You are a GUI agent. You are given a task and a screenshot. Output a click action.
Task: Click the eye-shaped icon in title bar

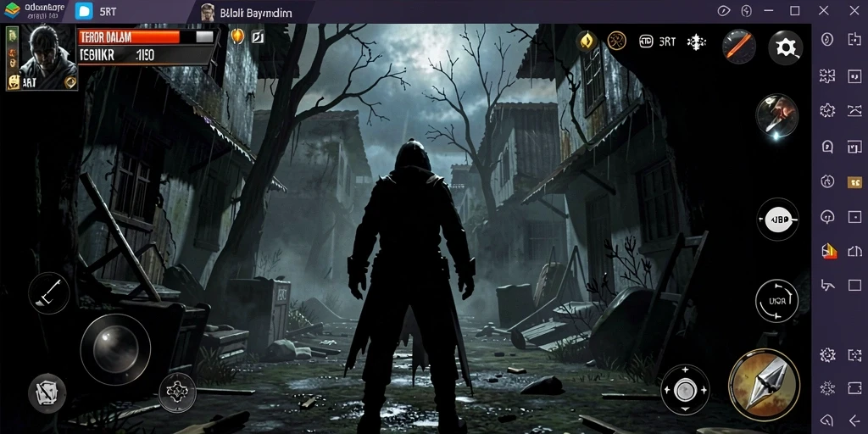tap(724, 11)
